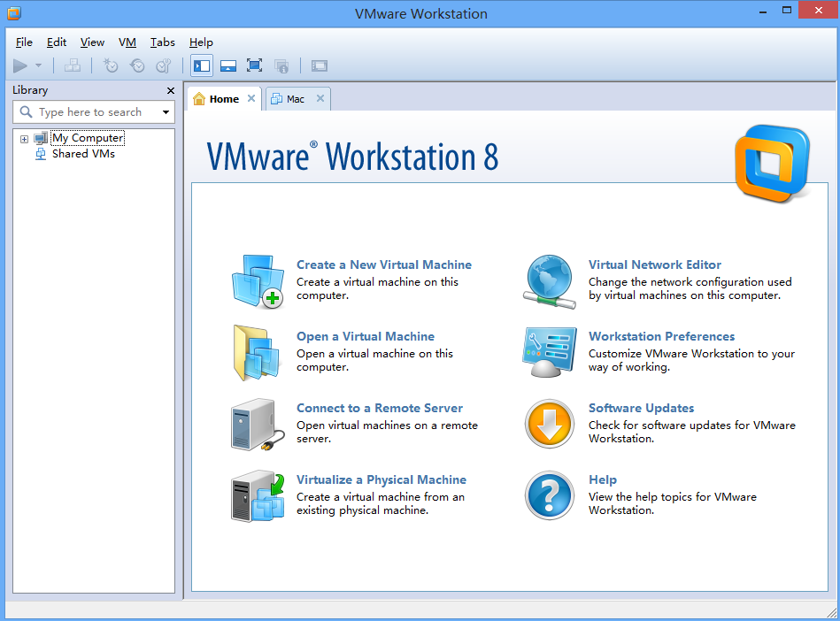
Task: Click the Create a New Virtual Machine link
Action: click(384, 264)
